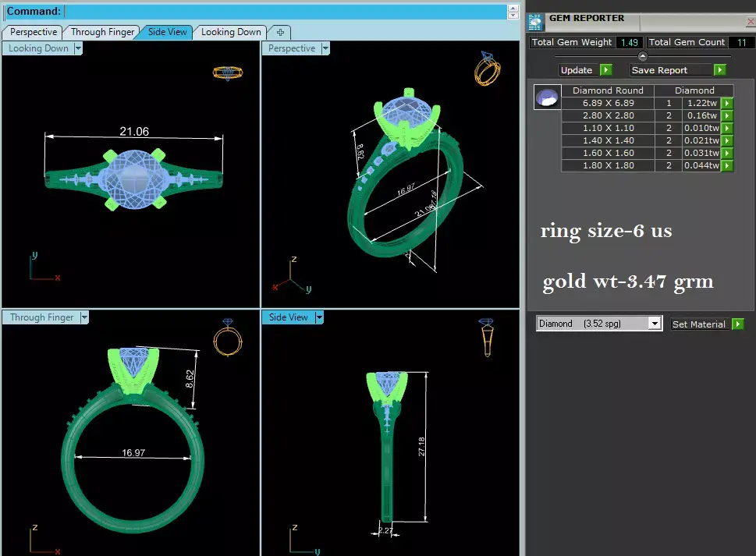
Task: Click the add new viewport tab icon
Action: (x=281, y=32)
